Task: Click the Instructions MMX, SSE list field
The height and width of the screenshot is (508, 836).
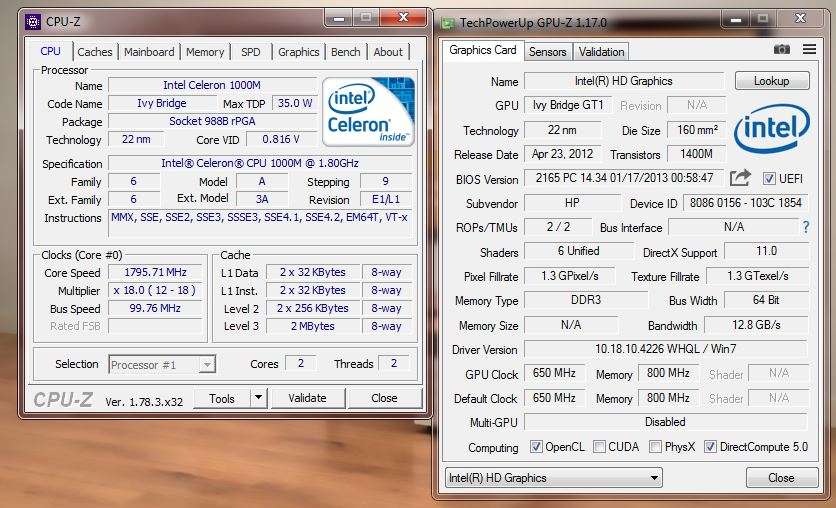Action: coord(260,223)
